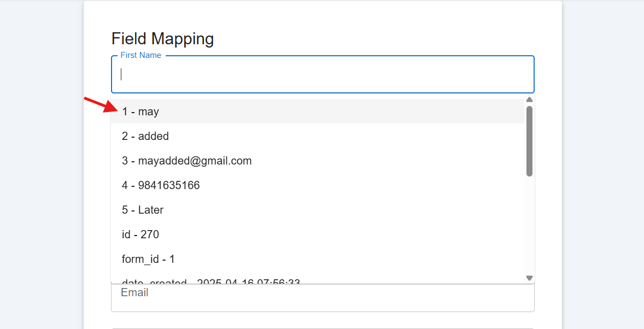
Task: Click the dropdown list scrollbar thumb
Action: click(x=529, y=142)
